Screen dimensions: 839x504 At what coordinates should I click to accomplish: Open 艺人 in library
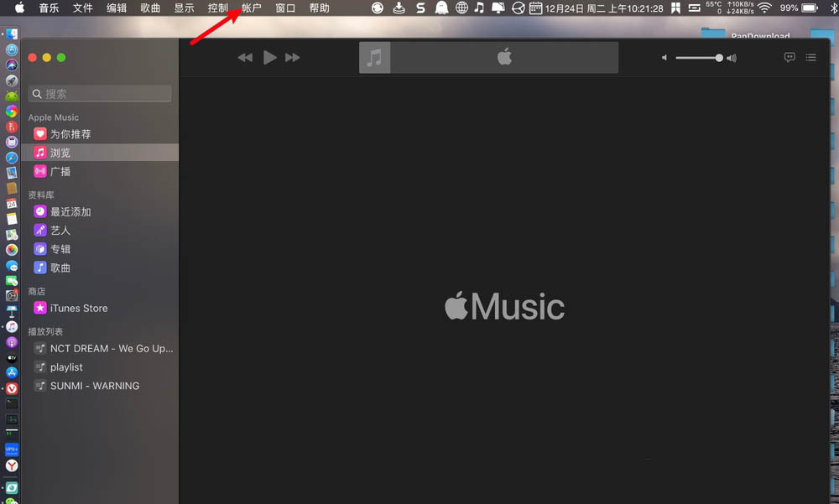100,231
